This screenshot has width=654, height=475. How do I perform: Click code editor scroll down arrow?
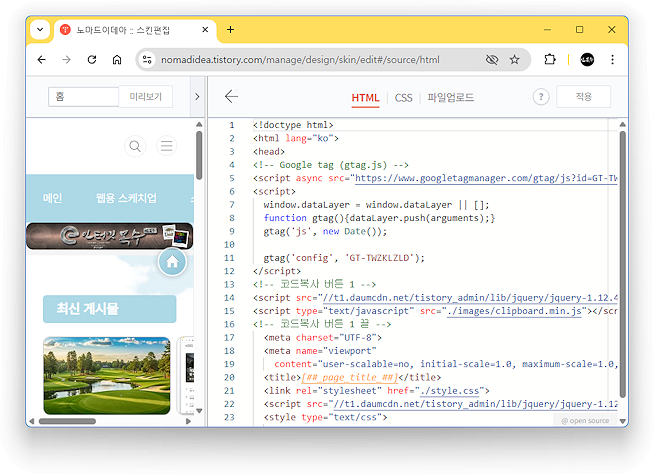622,421
